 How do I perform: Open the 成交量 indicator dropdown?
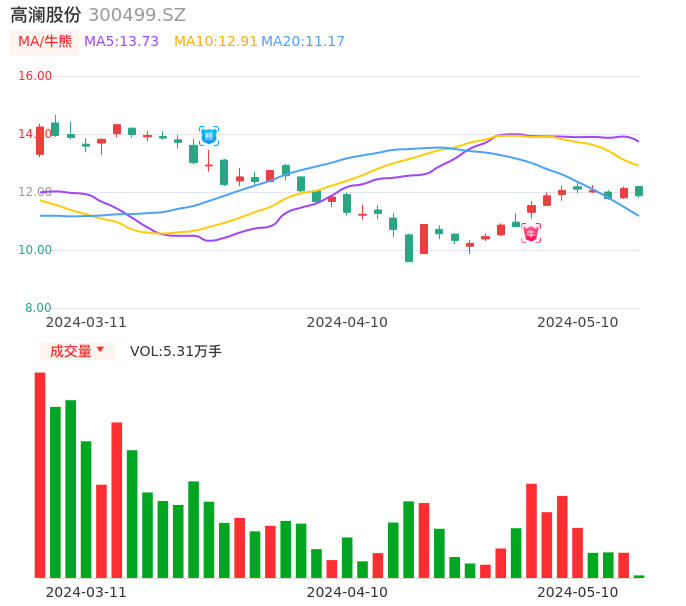[77, 351]
